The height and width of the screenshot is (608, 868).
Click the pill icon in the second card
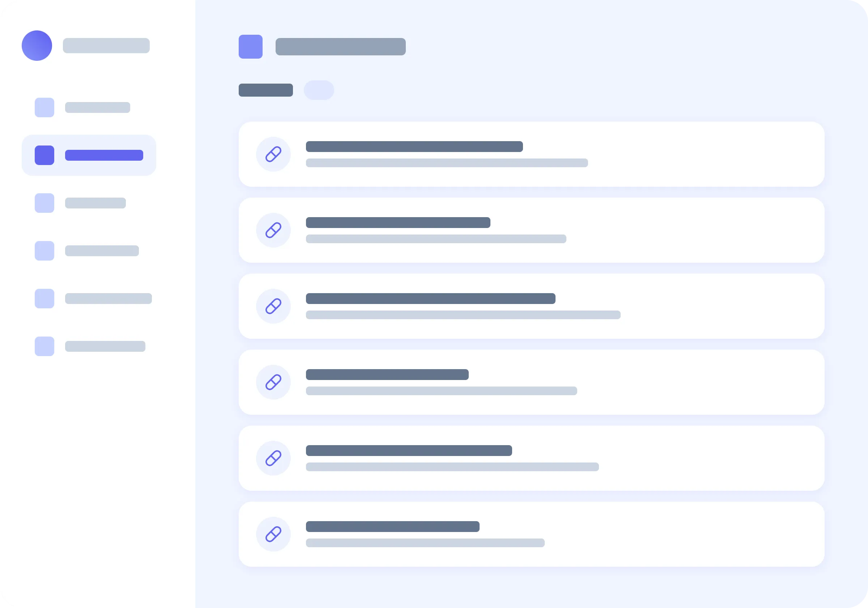(x=273, y=230)
